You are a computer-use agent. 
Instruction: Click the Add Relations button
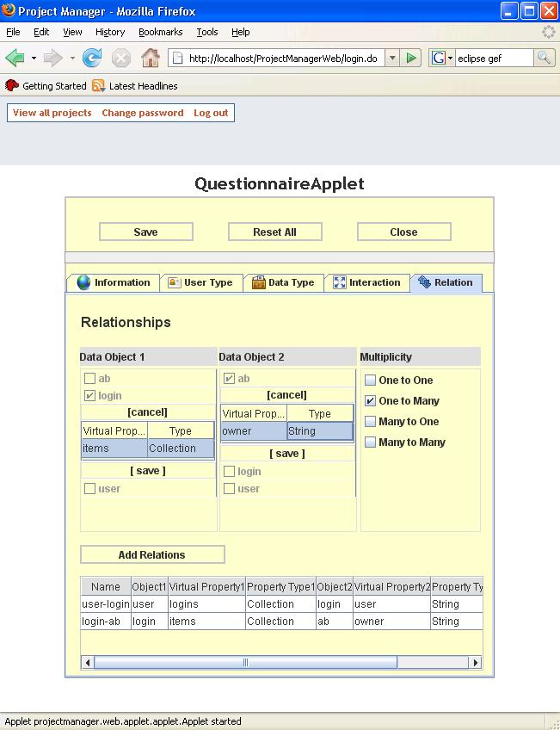pos(152,554)
